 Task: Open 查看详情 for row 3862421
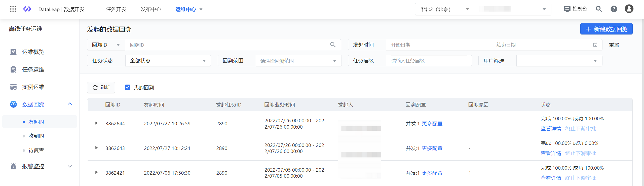click(551, 178)
